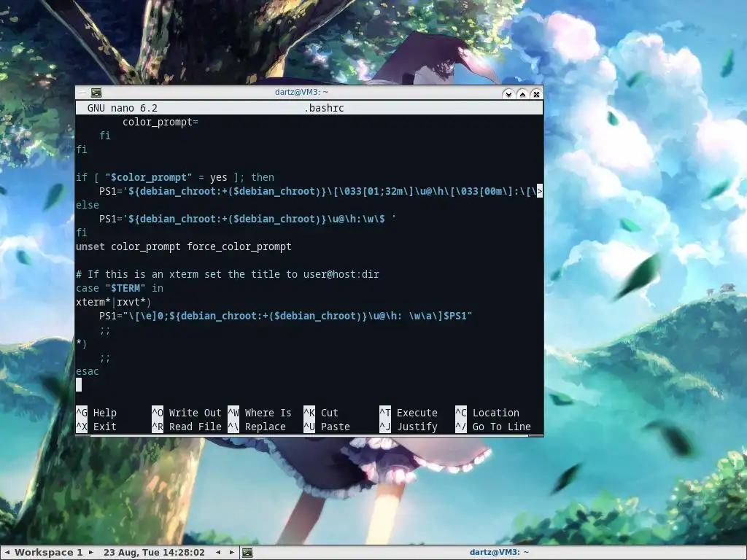The width and height of the screenshot is (747, 560).
Task: Click the ^X Exit shortcut
Action: (96, 427)
